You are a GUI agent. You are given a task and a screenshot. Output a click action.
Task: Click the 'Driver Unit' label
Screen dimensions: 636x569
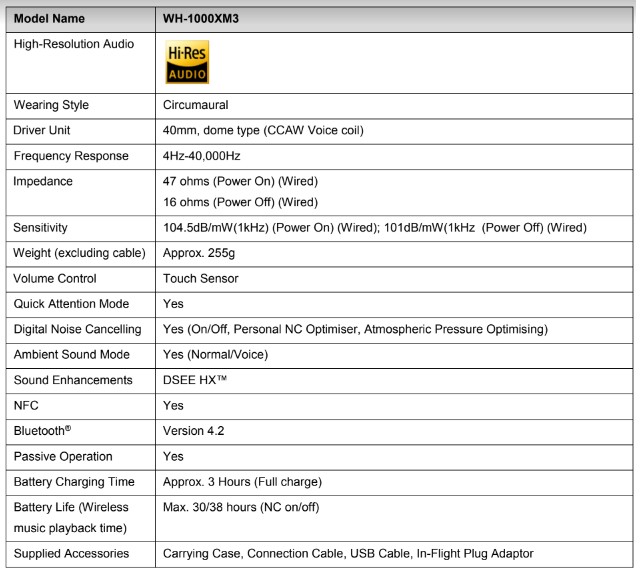coord(42,130)
